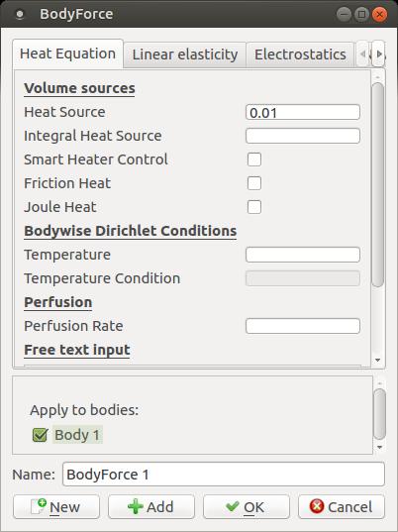The width and height of the screenshot is (398, 532).
Task: Click the equation panel vertical scrollbar handle
Action: (x=378, y=185)
